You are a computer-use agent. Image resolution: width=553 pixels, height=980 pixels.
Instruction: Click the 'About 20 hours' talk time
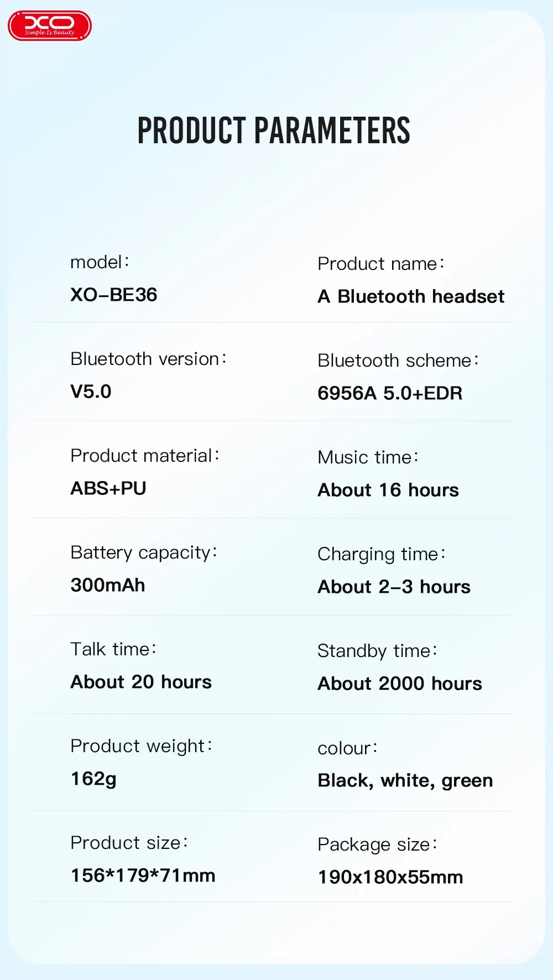pyautogui.click(x=141, y=682)
